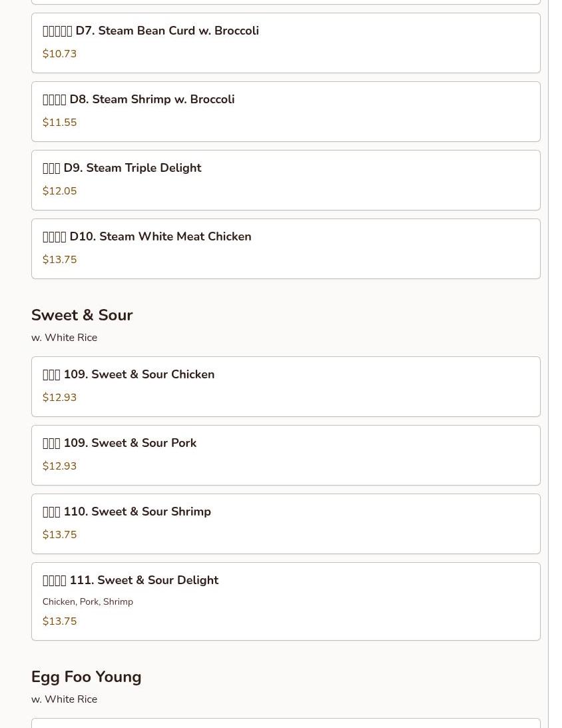Open 110. Sweet & Sour Shrimp title
The height and width of the screenshot is (728, 562).
point(127,512)
